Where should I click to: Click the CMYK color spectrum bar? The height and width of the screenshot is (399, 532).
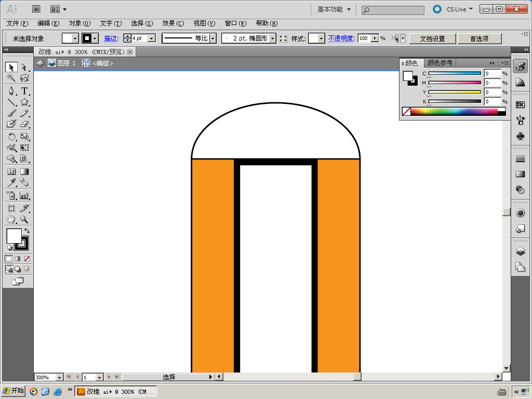[454, 111]
